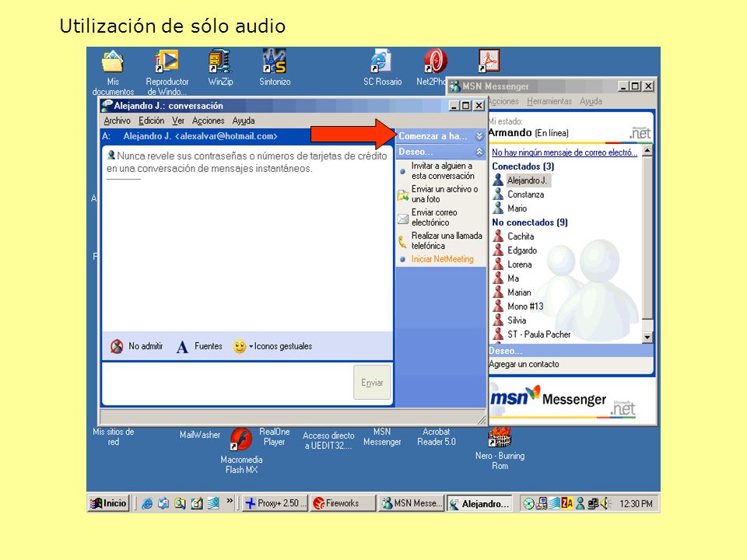Viewport: 747px width, 560px height.
Task: Open Herramientas menu in MSN Messenger
Action: (549, 101)
